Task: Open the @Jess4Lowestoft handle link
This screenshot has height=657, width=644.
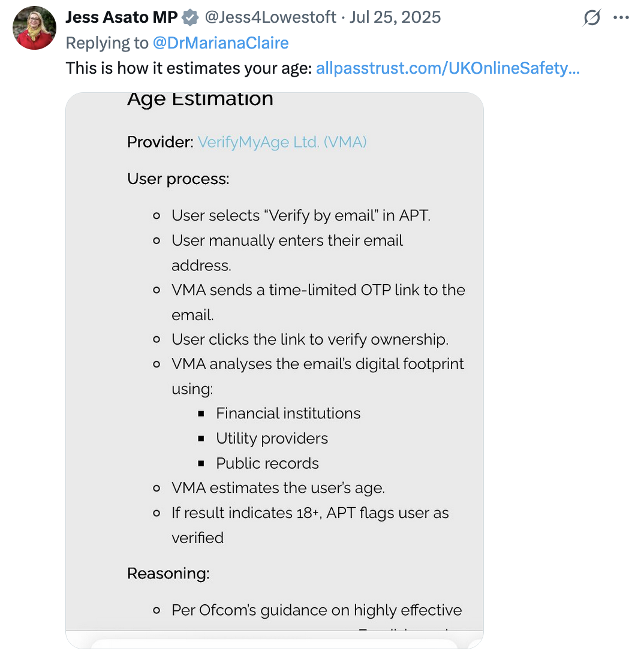Action: click(x=270, y=17)
